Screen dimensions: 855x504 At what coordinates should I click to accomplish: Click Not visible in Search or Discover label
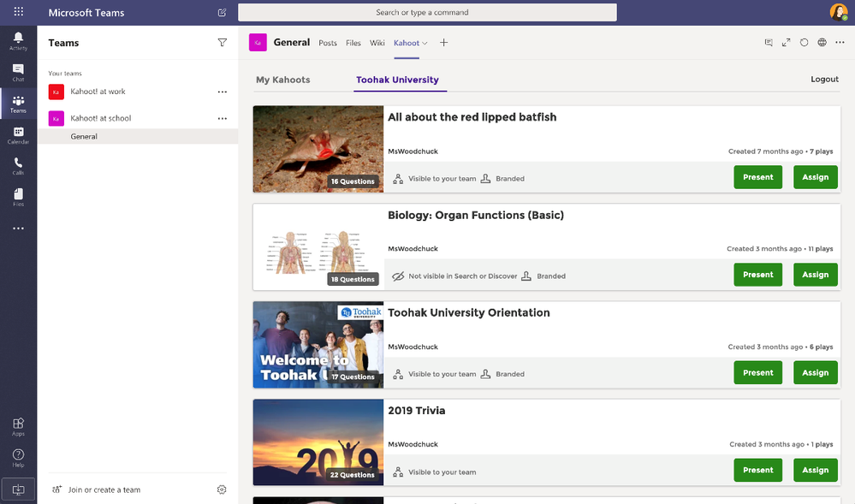(x=463, y=276)
